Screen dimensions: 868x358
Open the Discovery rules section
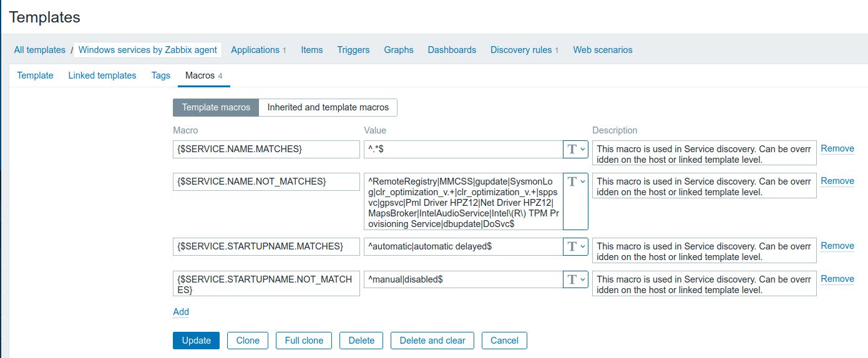click(x=520, y=50)
